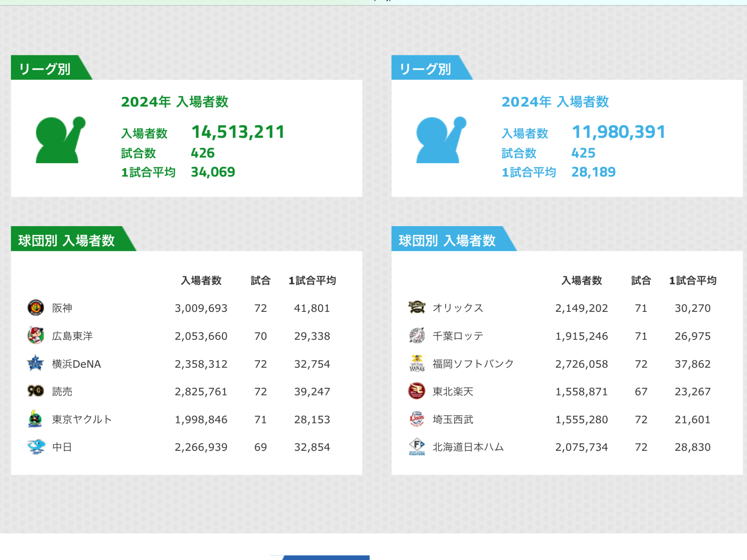Click Lotte's attendance figure 1,915,246
The width and height of the screenshot is (747, 560).
coord(582,336)
